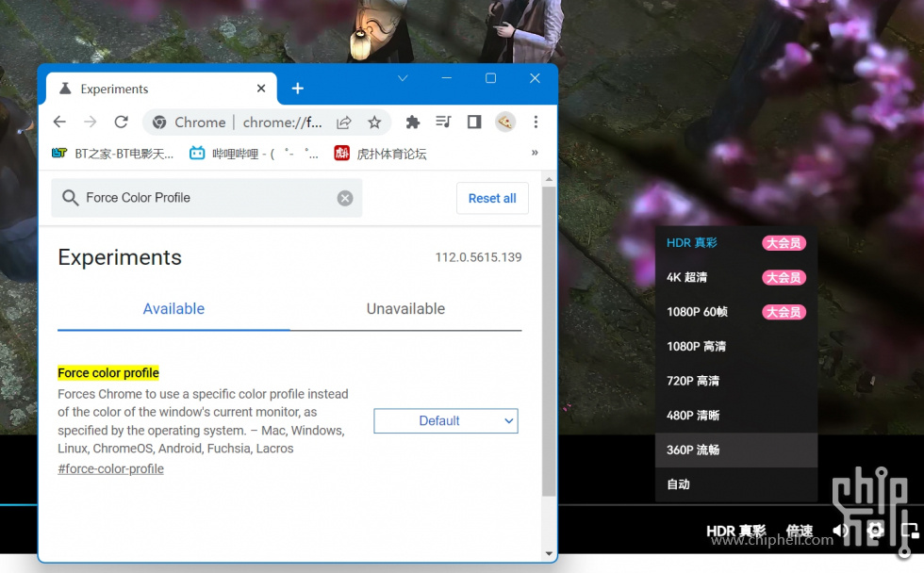Screen dimensions: 924x573
Task: Open a new tab with the plus button
Action: pos(298,89)
